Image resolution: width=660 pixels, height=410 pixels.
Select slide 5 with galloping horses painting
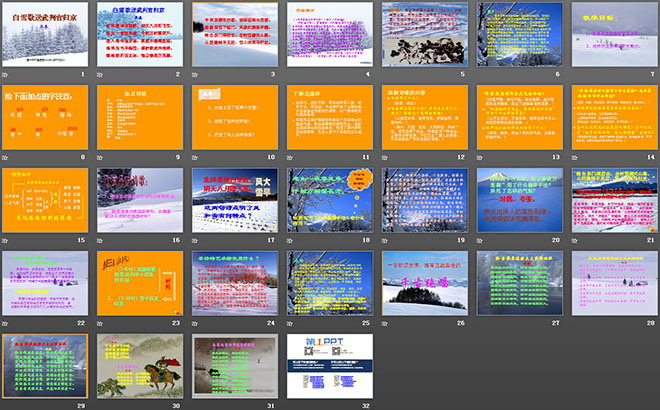tap(421, 34)
